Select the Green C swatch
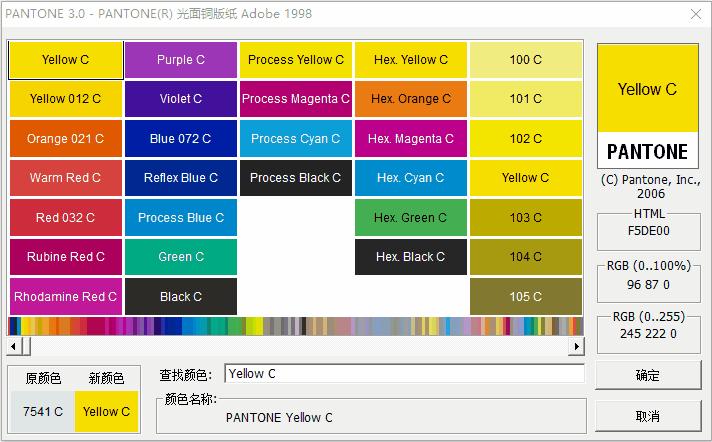Viewport: 712px width, 442px height. coord(181,257)
